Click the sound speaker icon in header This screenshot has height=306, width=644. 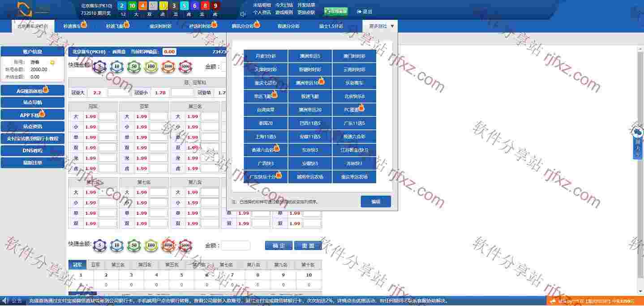243,13
